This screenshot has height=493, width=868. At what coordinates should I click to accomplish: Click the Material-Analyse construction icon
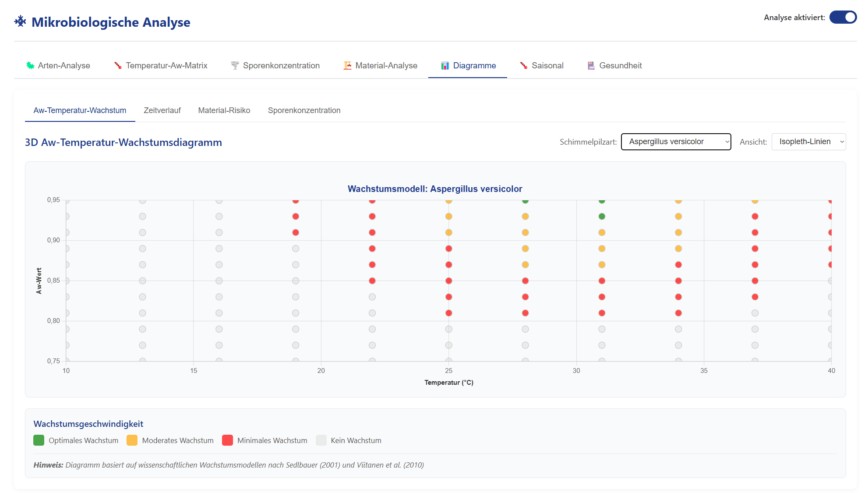[347, 65]
